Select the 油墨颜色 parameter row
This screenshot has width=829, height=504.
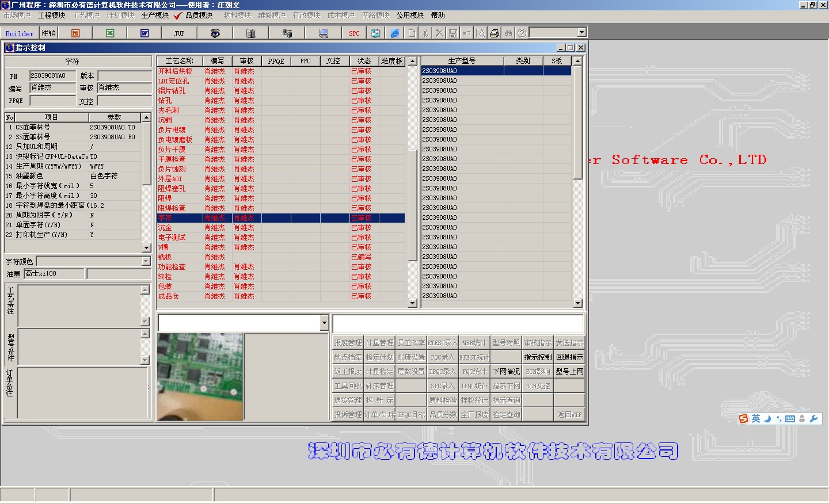coord(73,176)
